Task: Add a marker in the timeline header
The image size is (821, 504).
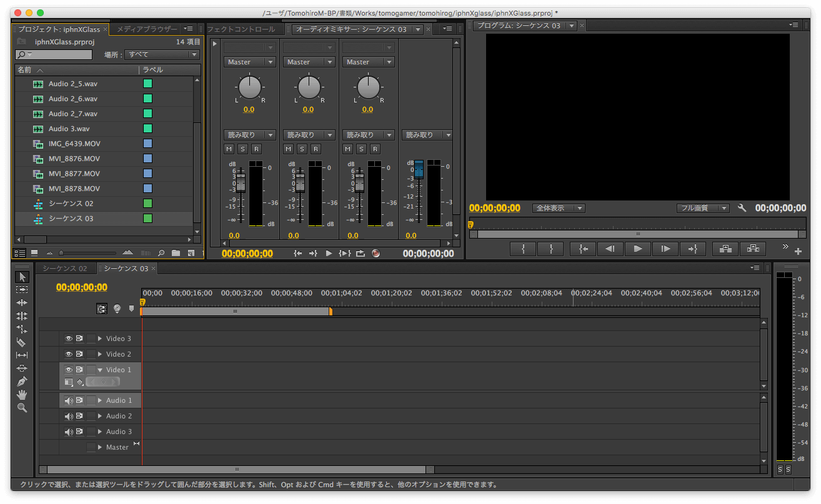Action: click(131, 309)
